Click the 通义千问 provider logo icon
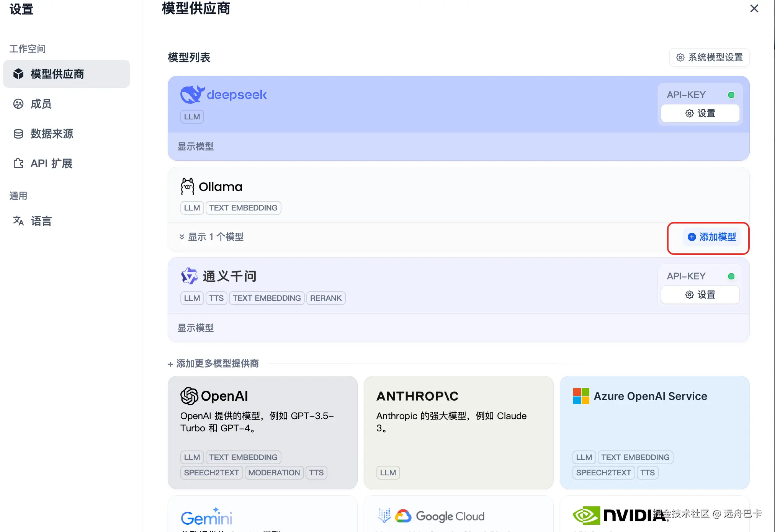 click(x=189, y=276)
